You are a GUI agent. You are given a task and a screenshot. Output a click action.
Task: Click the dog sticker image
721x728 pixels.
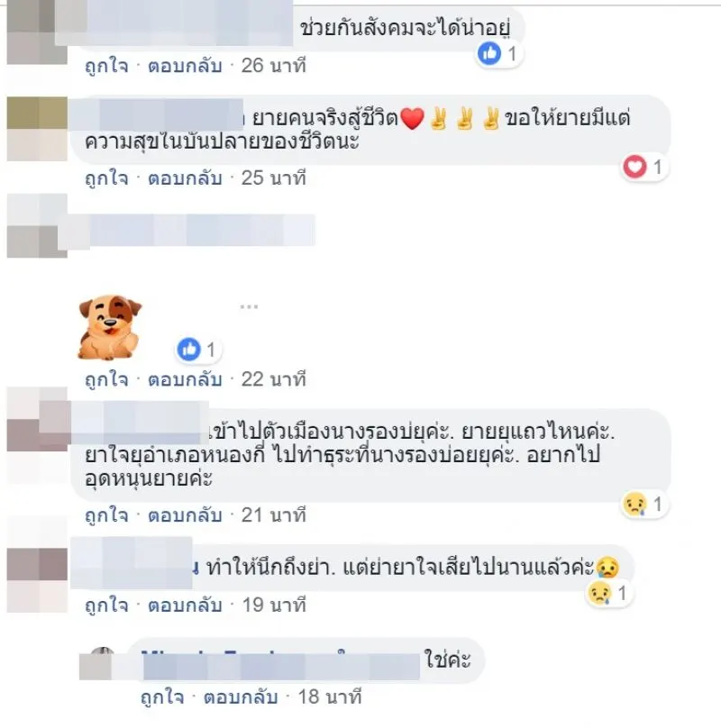[x=110, y=327]
